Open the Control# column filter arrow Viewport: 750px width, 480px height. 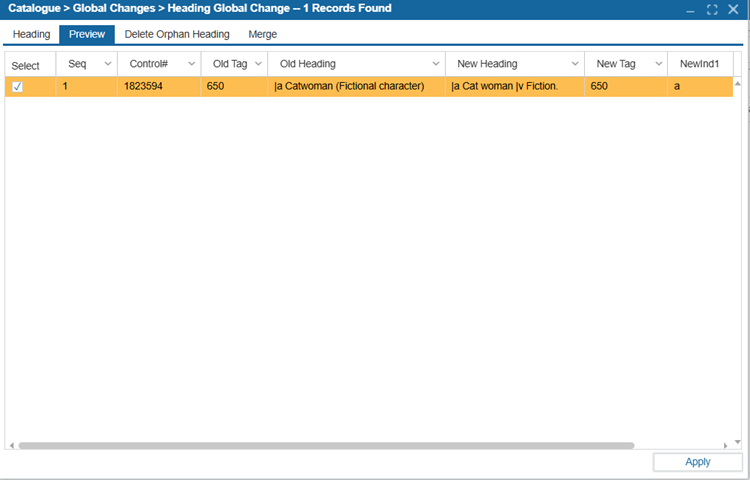191,64
